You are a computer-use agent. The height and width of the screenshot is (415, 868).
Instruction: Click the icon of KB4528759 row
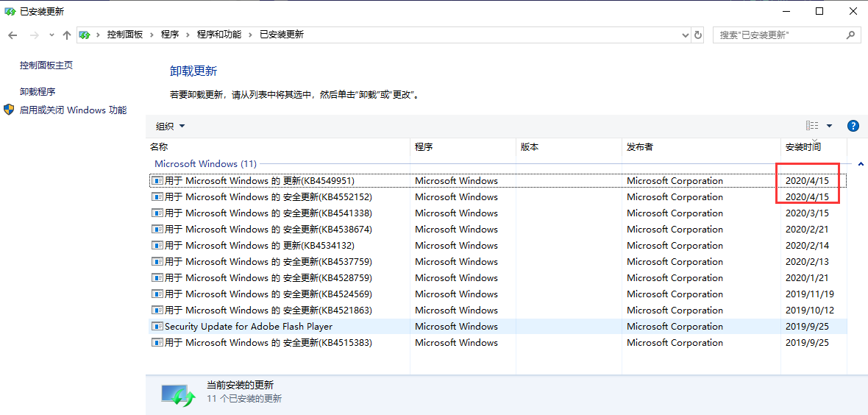157,277
